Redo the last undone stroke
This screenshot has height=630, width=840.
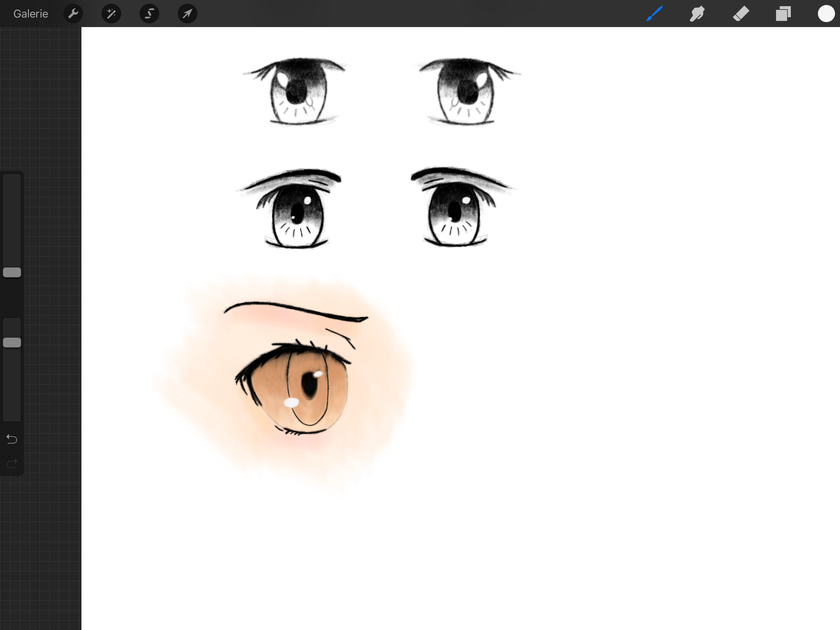12,463
